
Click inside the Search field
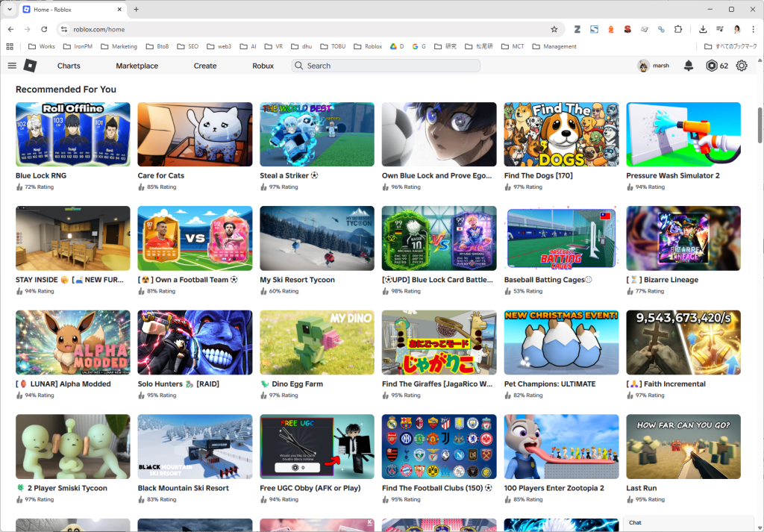click(x=385, y=66)
